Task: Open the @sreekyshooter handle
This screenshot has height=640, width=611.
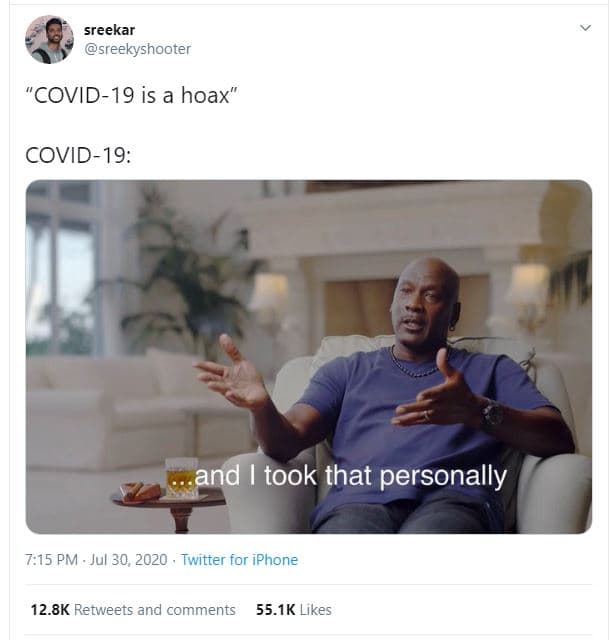Action: pyautogui.click(x=137, y=49)
